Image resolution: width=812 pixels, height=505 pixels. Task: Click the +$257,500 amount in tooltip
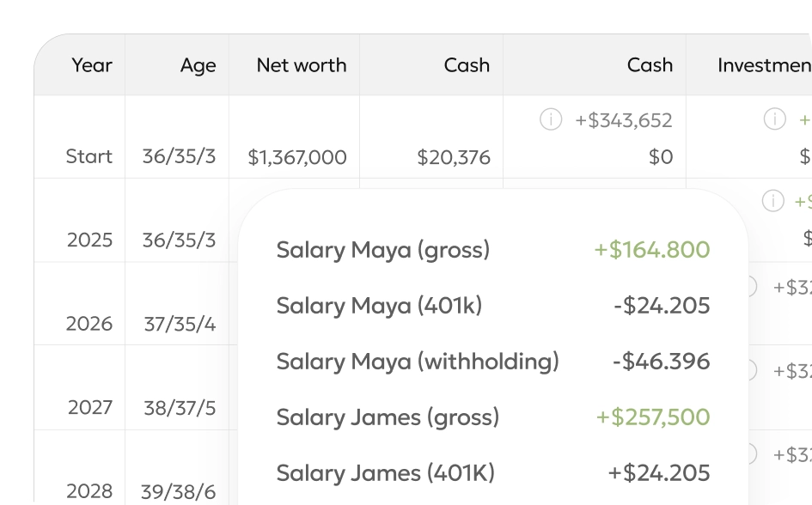(x=653, y=417)
